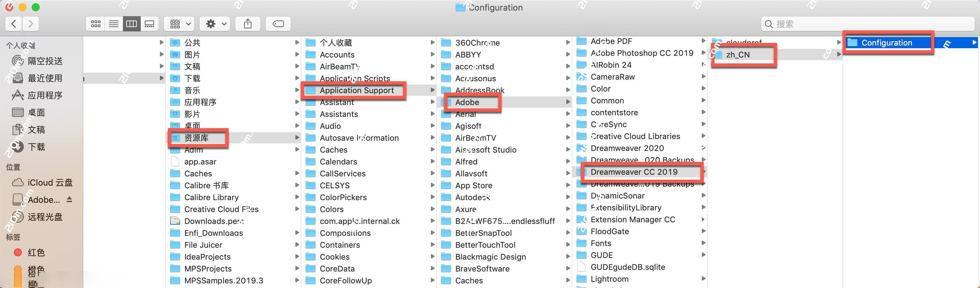The height and width of the screenshot is (288, 980).
Task: Open the gear action menu
Action: [x=215, y=24]
